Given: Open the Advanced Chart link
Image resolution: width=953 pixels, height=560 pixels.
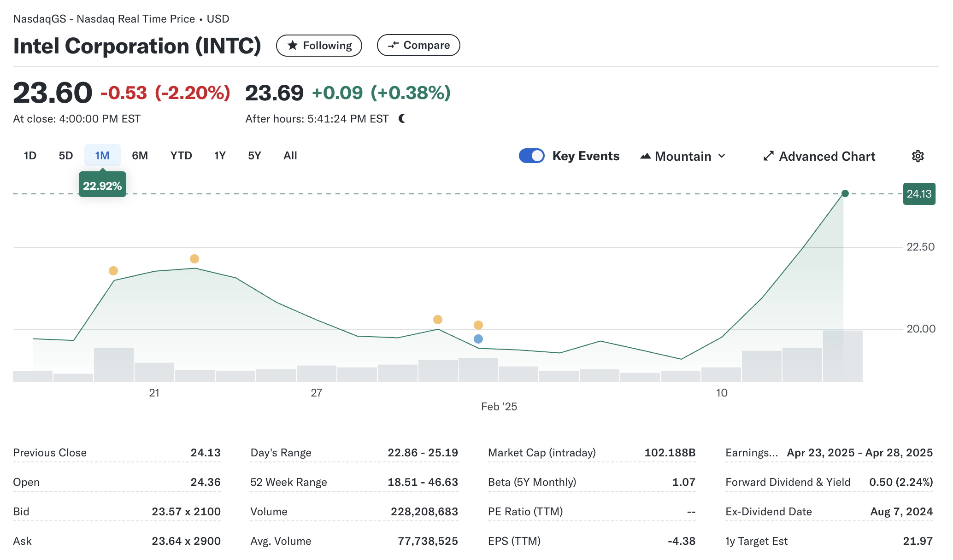Looking at the screenshot, I should coord(827,157).
